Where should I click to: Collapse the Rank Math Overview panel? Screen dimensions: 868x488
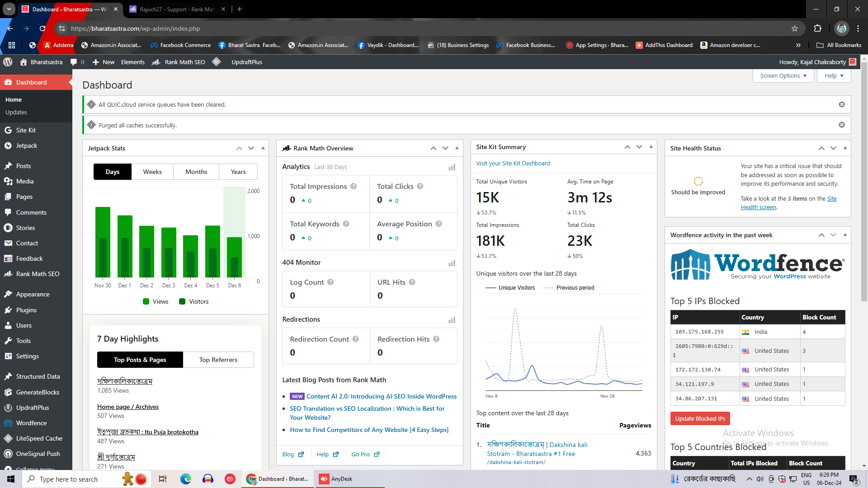(457, 148)
